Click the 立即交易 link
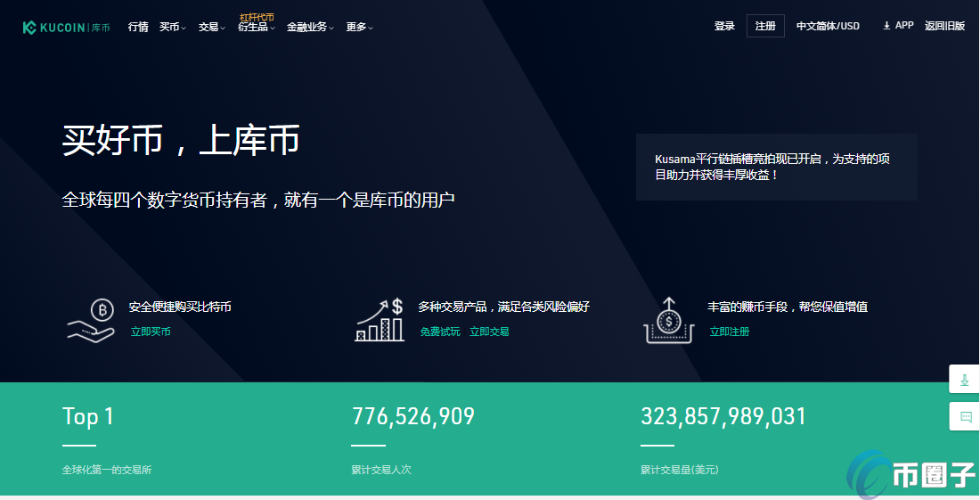This screenshot has height=500, width=980. 489,332
